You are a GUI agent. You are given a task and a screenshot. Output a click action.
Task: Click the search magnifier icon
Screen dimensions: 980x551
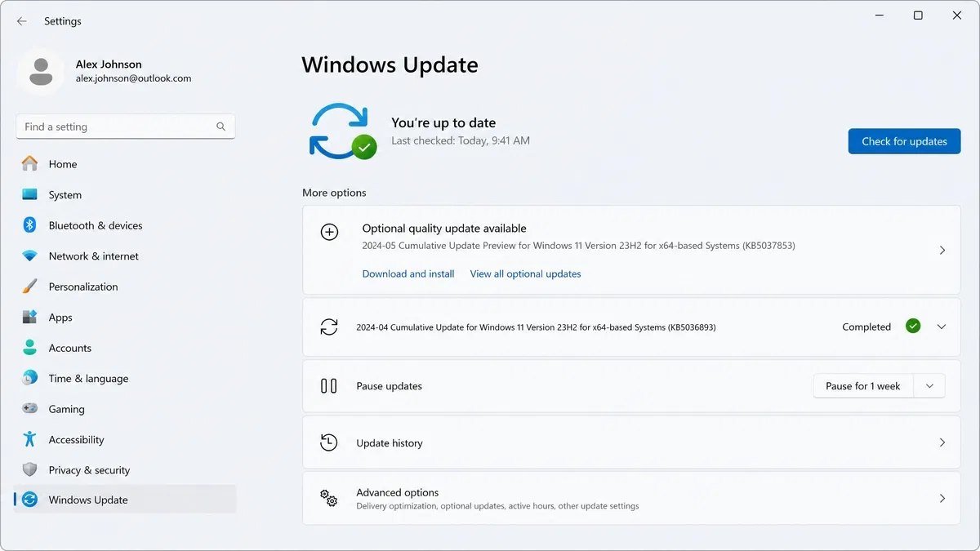coord(221,127)
